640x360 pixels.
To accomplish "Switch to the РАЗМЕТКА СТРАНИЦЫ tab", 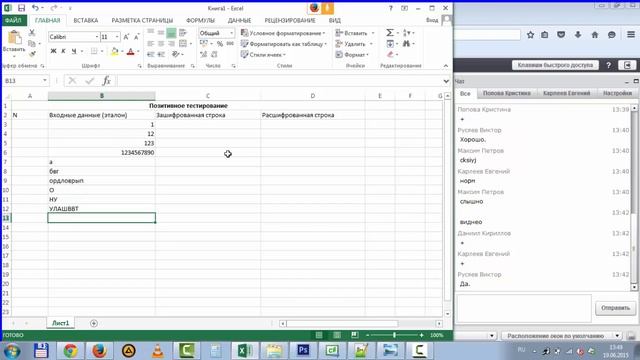I will point(142,20).
